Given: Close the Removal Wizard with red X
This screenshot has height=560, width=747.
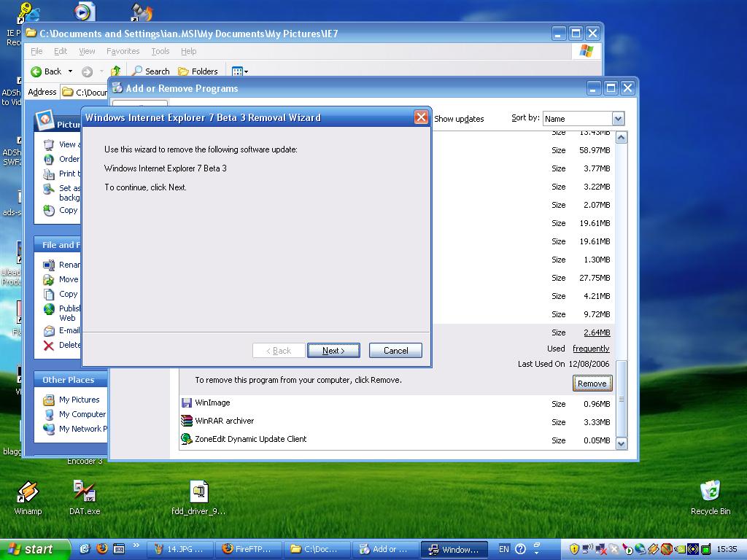Looking at the screenshot, I should (x=421, y=117).
